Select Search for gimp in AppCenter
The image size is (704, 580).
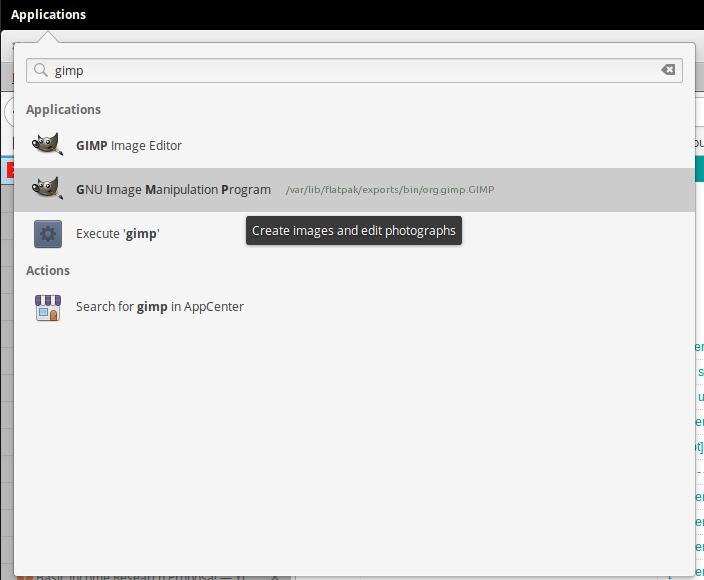point(354,307)
